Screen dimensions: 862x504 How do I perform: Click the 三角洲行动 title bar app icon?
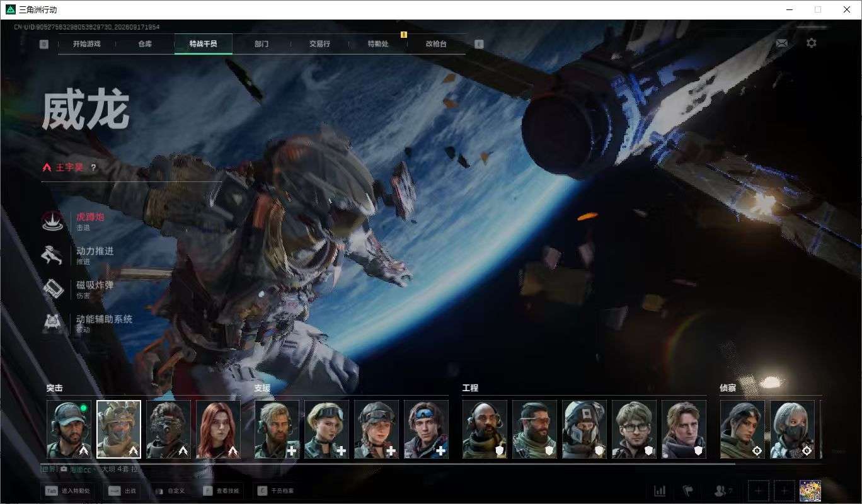[10, 9]
